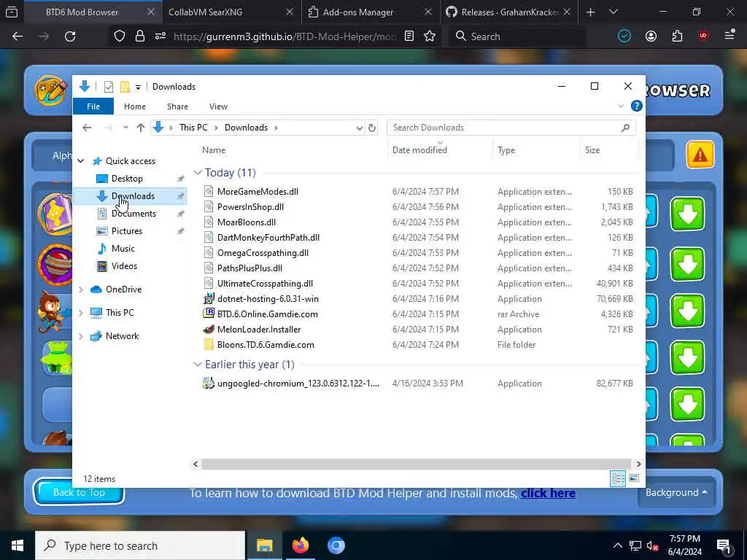Open Explorer help question mark icon
747x560 pixels.
coord(636,106)
